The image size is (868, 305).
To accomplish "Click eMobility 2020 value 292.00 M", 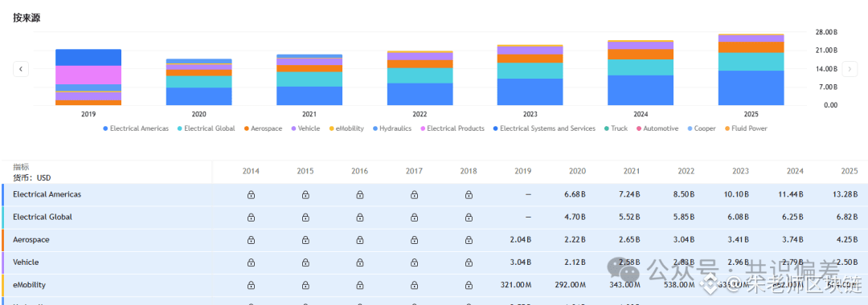I will (570, 285).
